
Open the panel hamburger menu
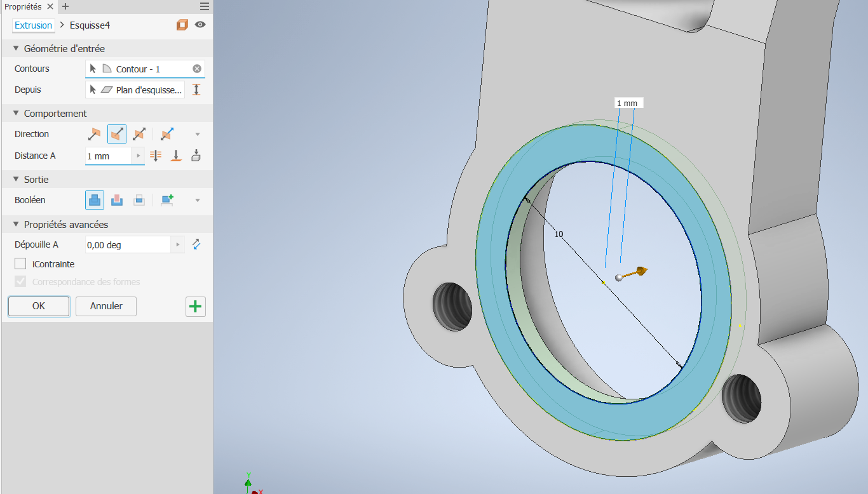[205, 6]
